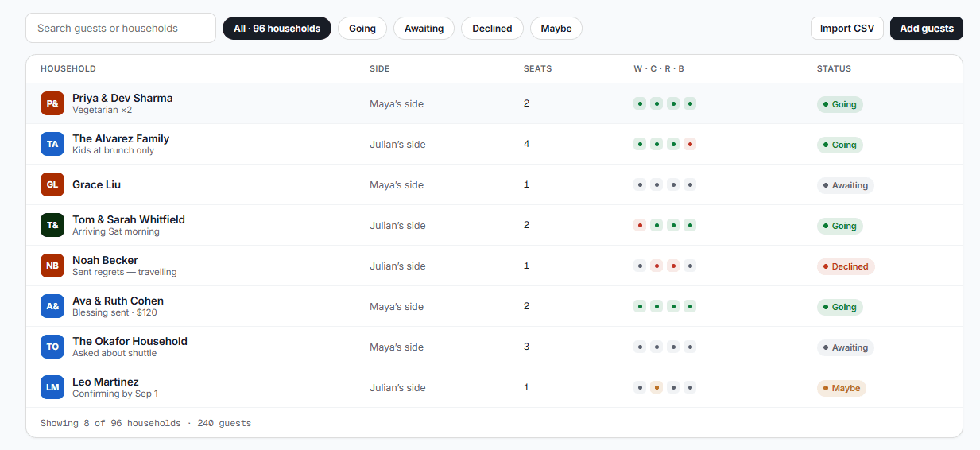Toggle the red dot in Tom & Sarah Whitfield row
Image resolution: width=980 pixels, height=450 pixels.
pyautogui.click(x=640, y=225)
